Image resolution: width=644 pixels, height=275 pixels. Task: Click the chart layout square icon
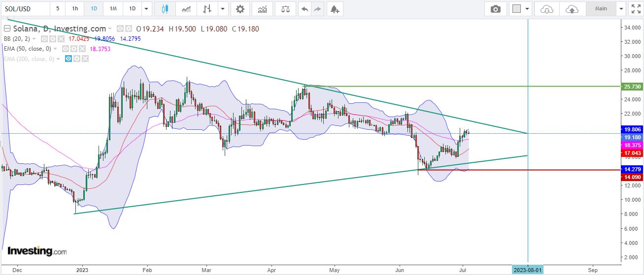click(516, 9)
